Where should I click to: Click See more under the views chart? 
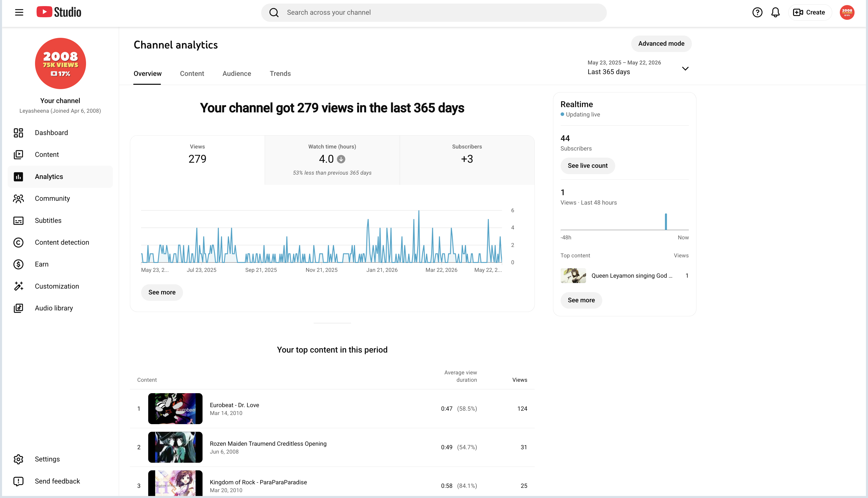[x=162, y=292]
